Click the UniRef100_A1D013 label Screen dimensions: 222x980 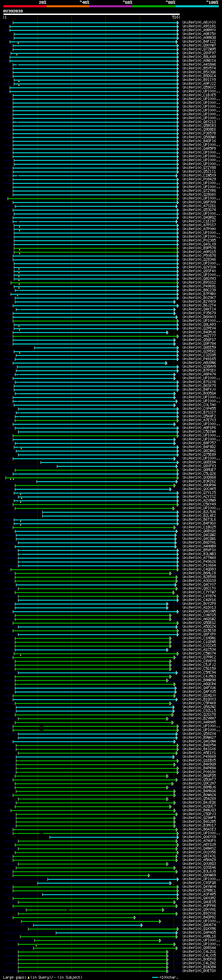[199, 608]
